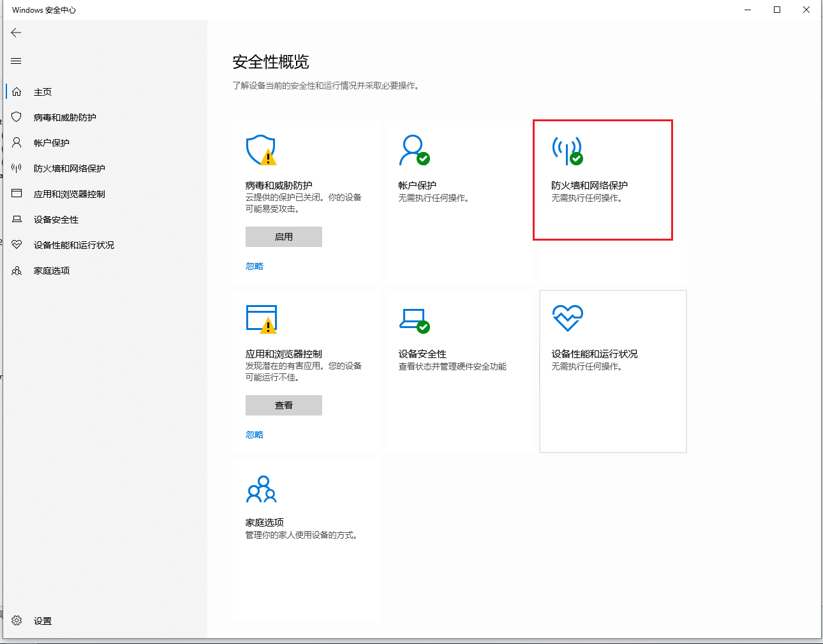This screenshot has height=644, width=823.
Task: Click the person icon in sidebar
Action: coord(17,143)
